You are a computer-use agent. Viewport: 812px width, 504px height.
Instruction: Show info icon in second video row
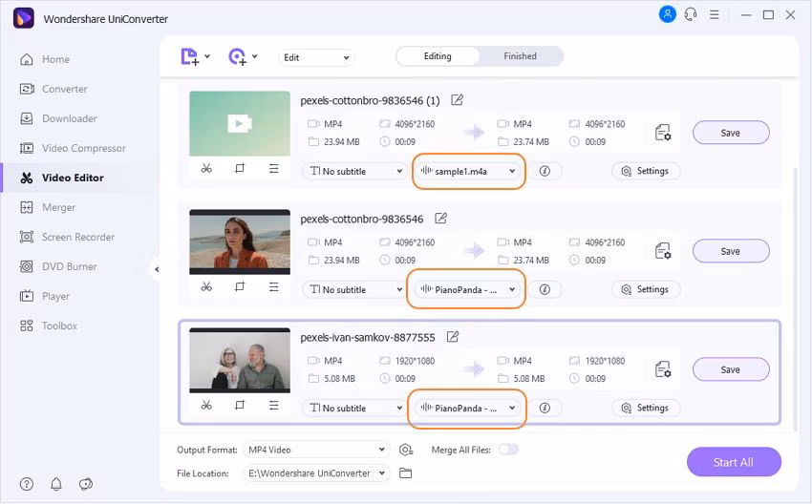point(545,289)
